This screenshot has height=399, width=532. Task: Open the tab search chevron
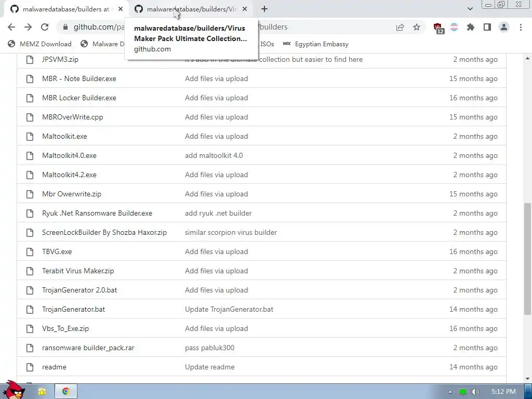pyautogui.click(x=470, y=9)
